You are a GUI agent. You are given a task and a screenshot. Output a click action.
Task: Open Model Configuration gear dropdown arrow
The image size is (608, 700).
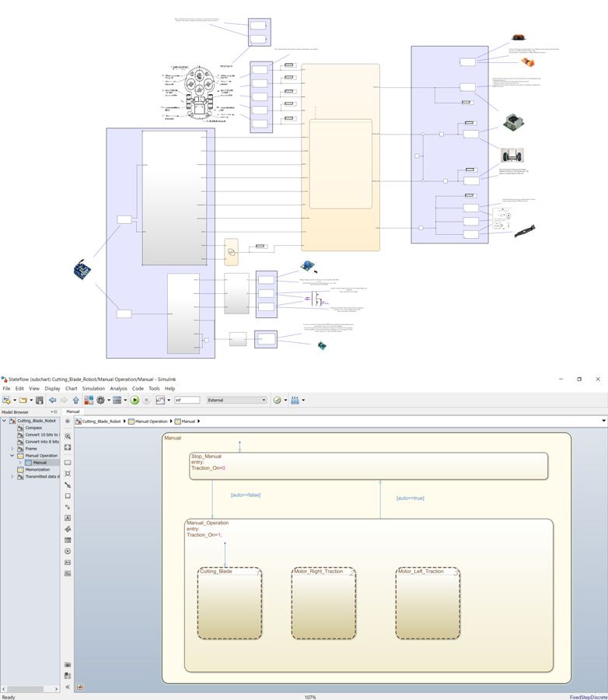(x=109, y=400)
